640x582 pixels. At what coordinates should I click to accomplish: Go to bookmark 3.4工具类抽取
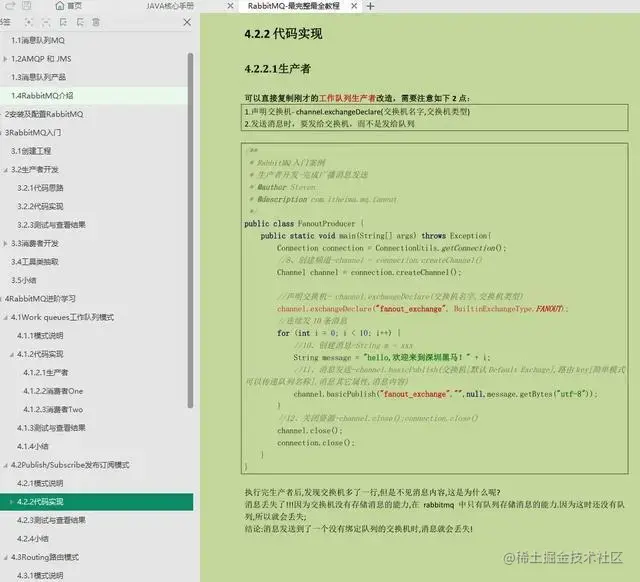(x=35, y=262)
